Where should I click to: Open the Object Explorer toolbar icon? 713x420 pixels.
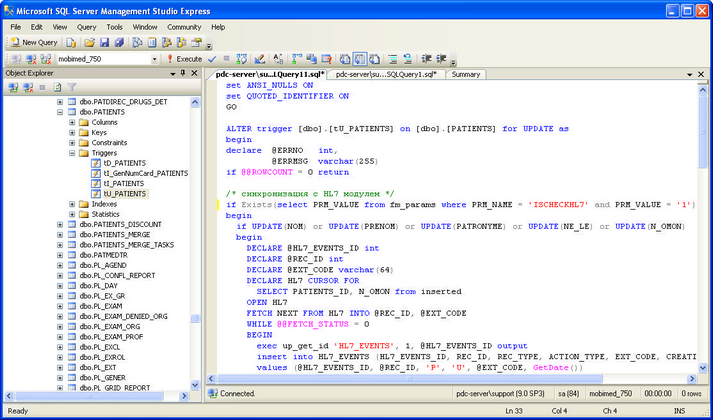click(167, 43)
